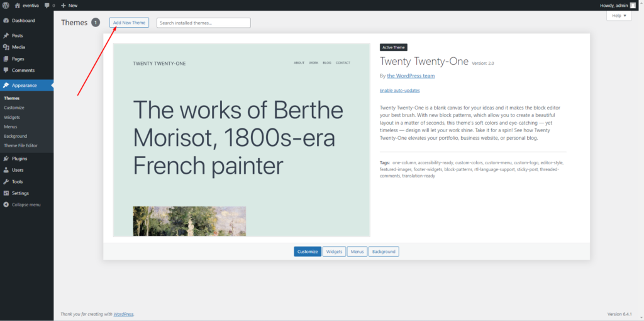Click the Collapse menu label
The height and width of the screenshot is (321, 644).
click(26, 205)
